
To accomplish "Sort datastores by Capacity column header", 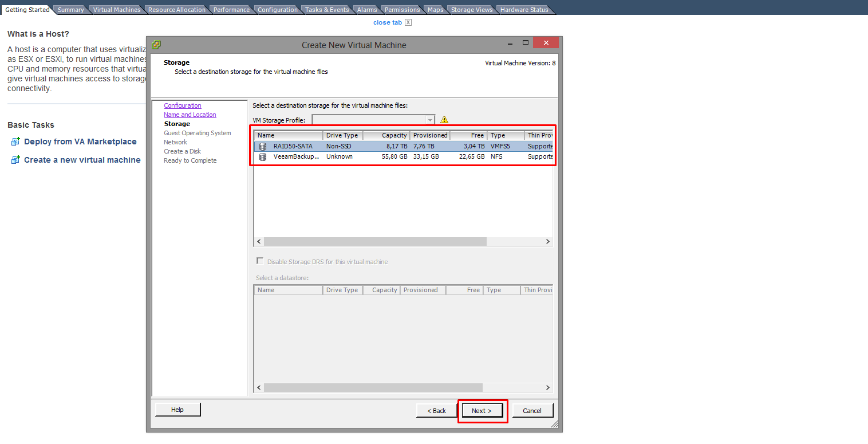I will [x=386, y=135].
